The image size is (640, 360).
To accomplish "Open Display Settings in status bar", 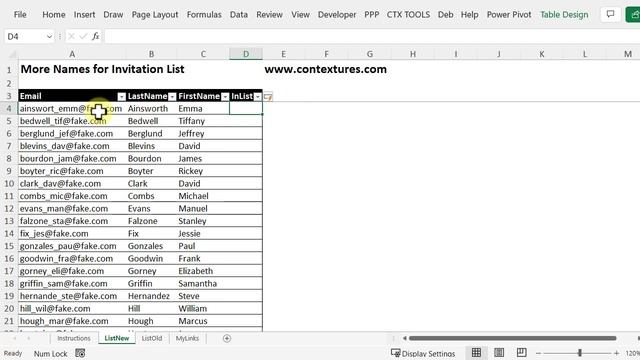I will [x=423, y=353].
